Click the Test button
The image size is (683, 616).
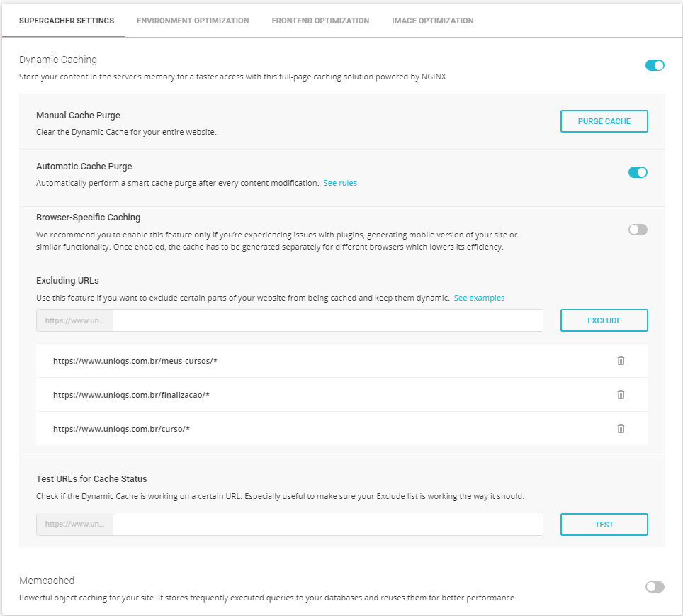coord(604,525)
